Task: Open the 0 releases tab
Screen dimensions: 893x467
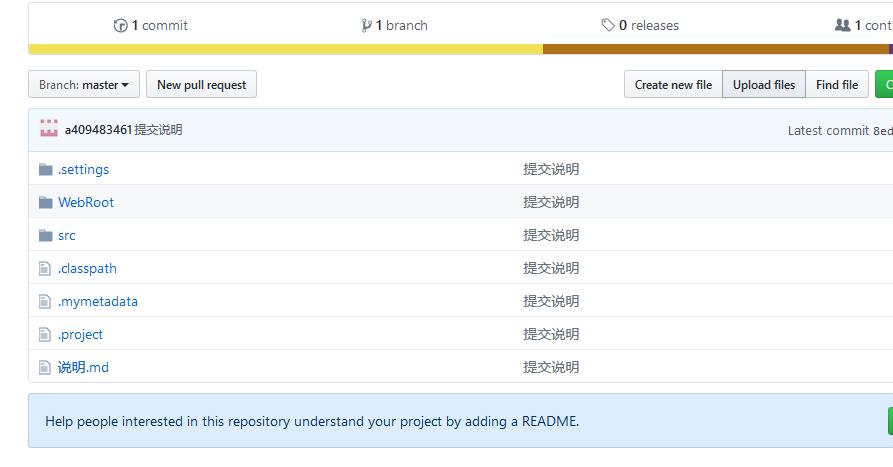Action: click(648, 26)
